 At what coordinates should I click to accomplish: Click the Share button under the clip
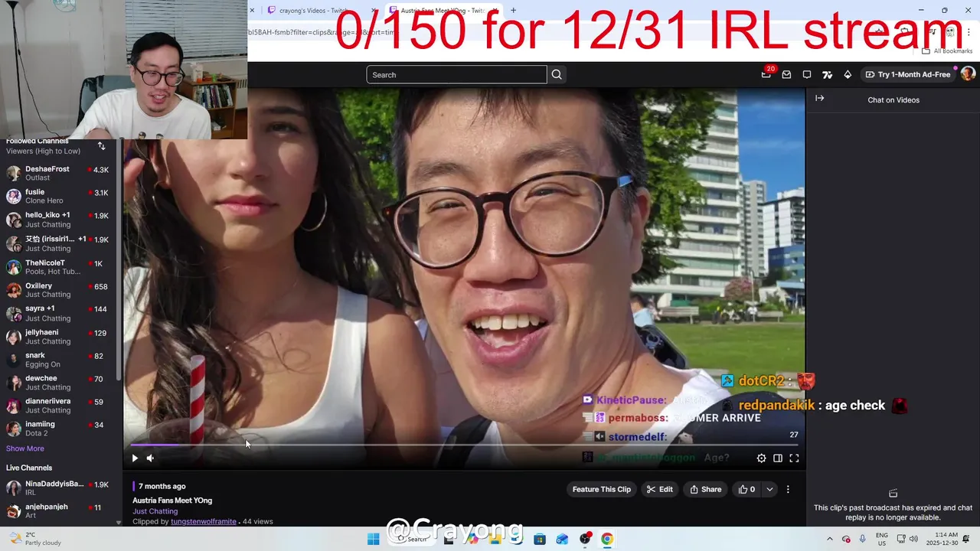[705, 489]
